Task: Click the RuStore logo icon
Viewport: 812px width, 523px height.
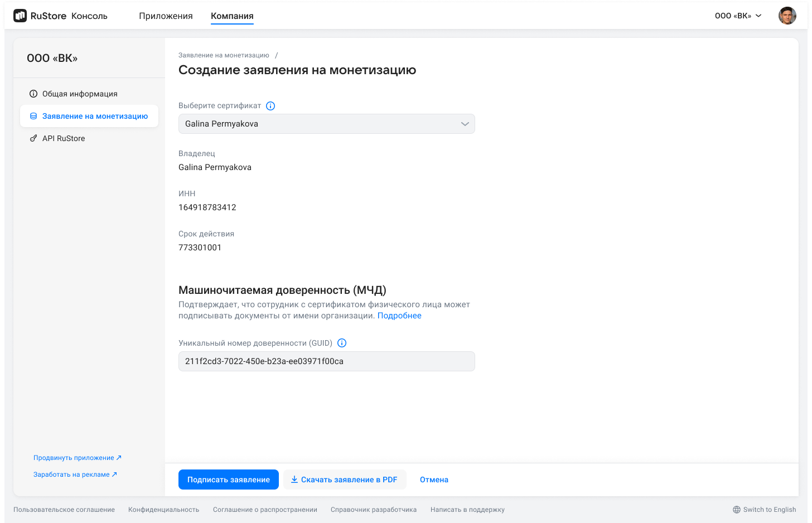Action: 20,16
